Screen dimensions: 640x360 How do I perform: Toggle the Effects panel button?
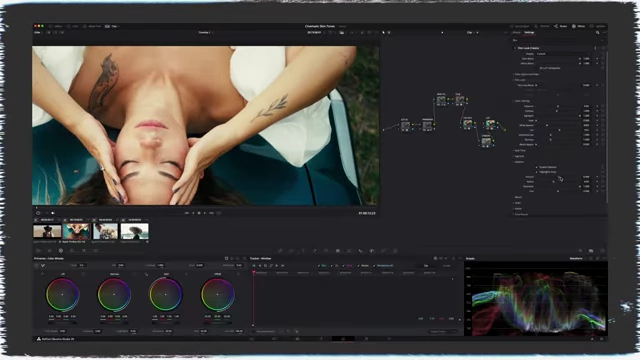tap(578, 26)
